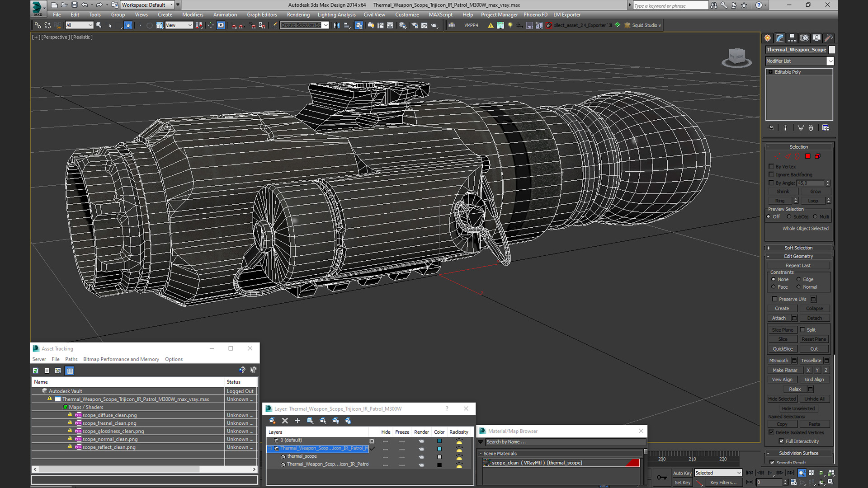Open the Utilities hammer panel tab

coord(829,38)
